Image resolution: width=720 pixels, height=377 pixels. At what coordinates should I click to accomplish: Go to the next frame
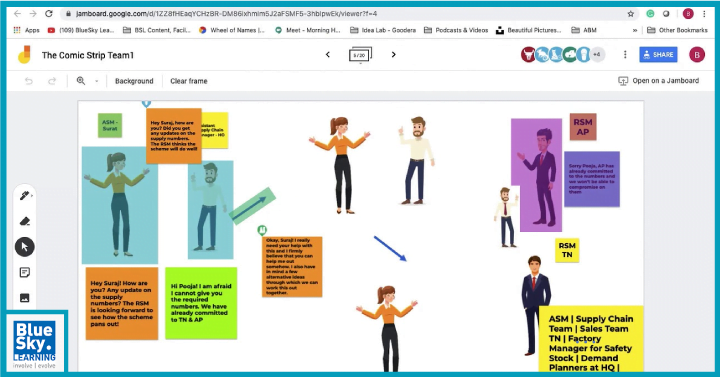pos(394,55)
